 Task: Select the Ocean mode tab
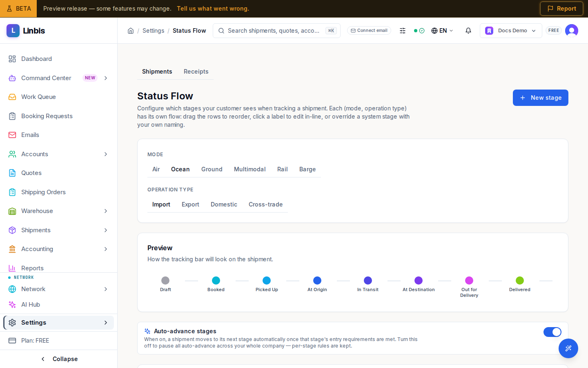pyautogui.click(x=180, y=169)
